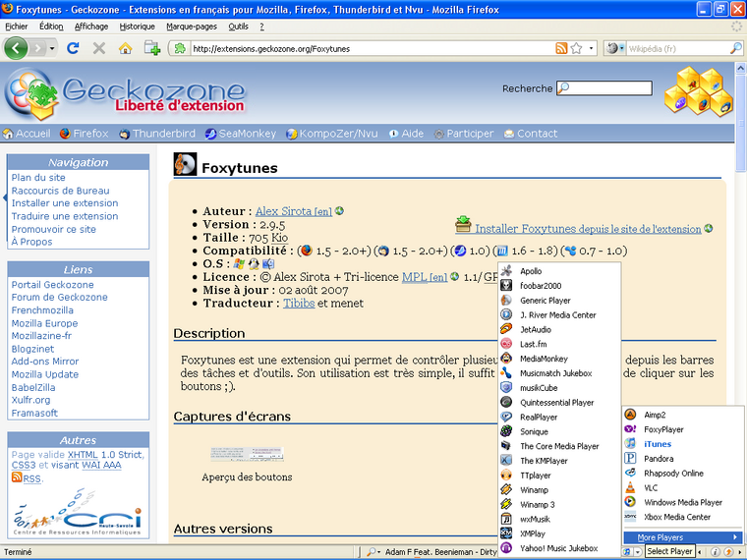
Task: Bookmark the page with the star icon
Action: [x=576, y=48]
